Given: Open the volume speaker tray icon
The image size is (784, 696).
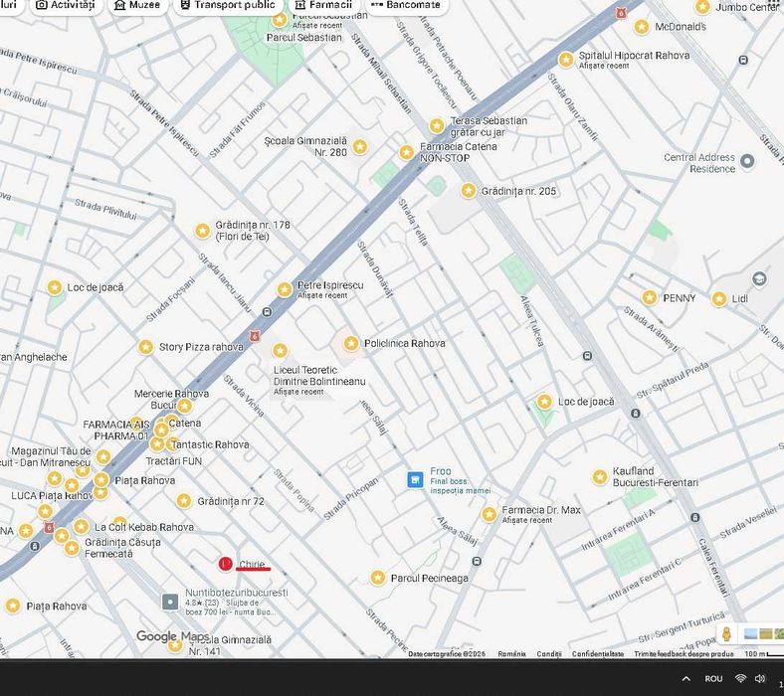Looking at the screenshot, I should click(760, 678).
